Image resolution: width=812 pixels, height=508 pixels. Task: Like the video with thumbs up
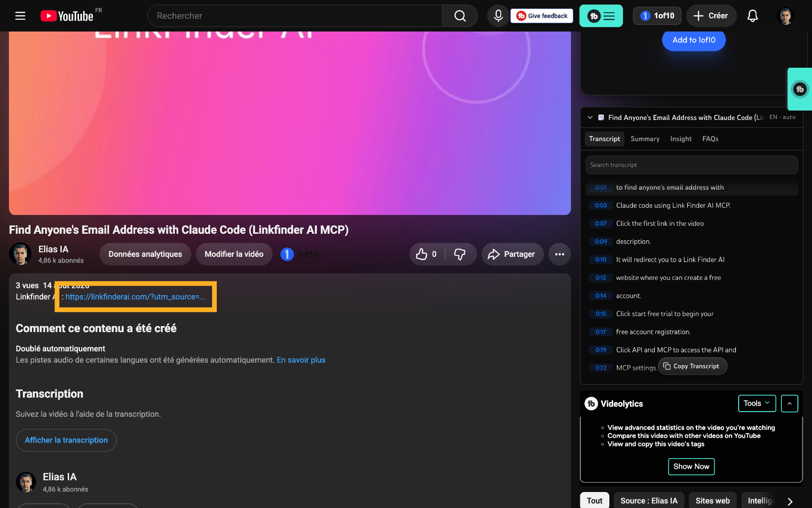pos(426,254)
